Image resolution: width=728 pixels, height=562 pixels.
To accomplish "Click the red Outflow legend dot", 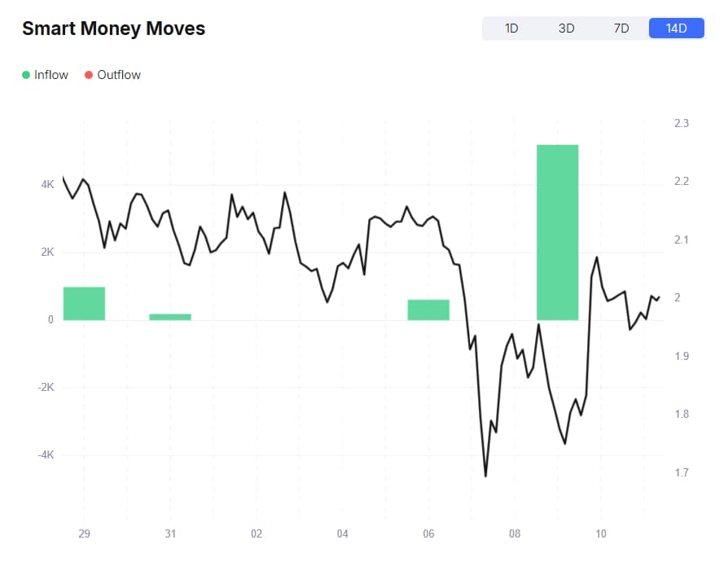I will [x=88, y=75].
